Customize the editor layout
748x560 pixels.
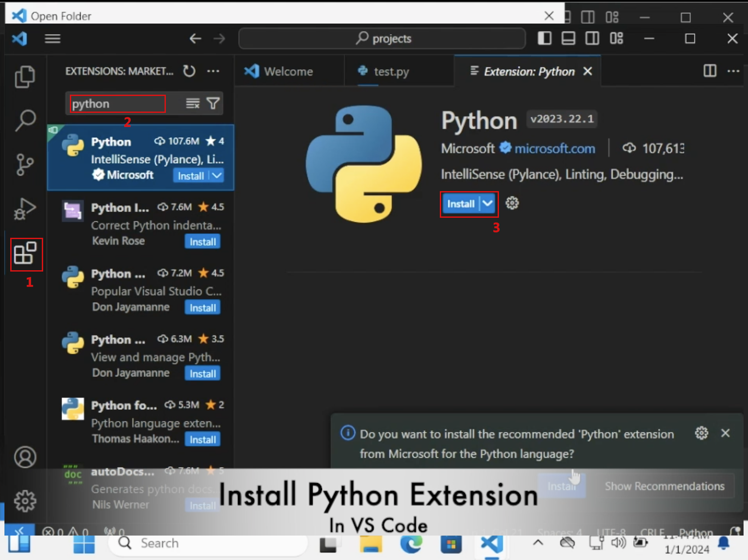[x=616, y=38]
